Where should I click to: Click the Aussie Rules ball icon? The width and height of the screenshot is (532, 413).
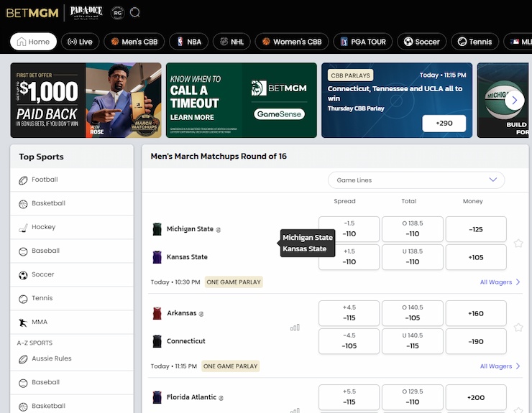coord(23,359)
